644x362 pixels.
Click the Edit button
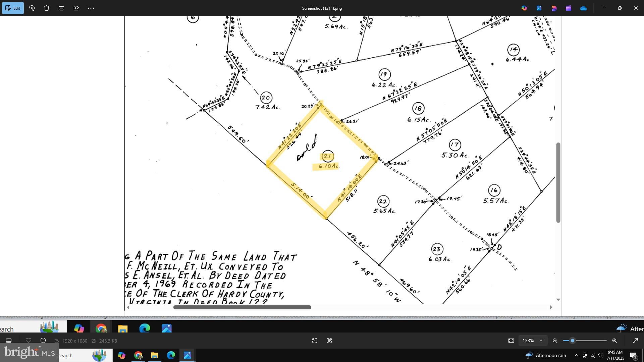[13, 8]
